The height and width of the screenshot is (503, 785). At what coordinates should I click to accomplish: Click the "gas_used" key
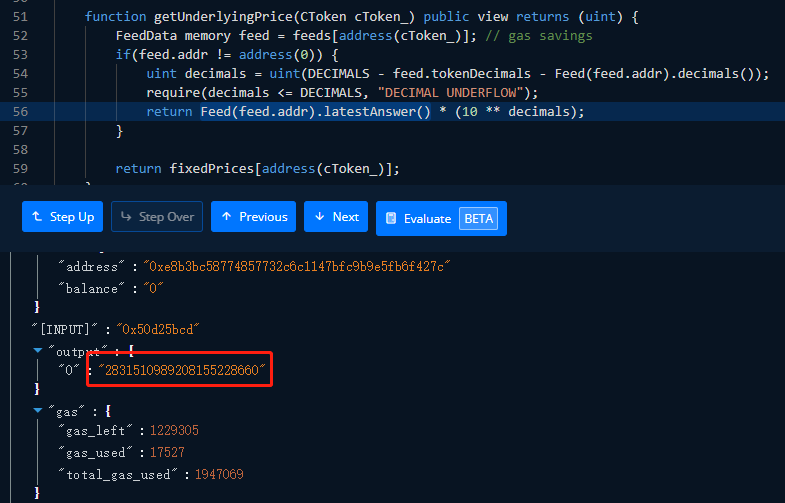pos(95,452)
